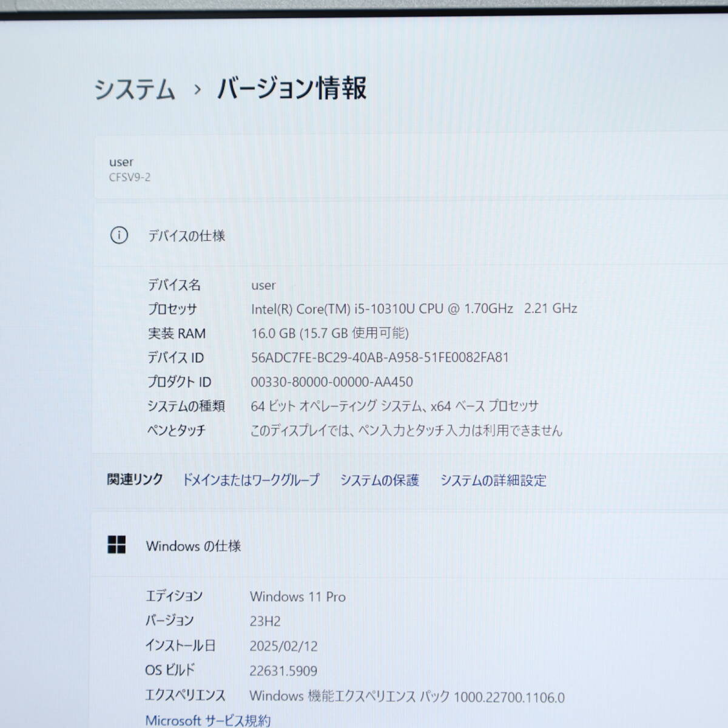Click the デバイスの仕様 info icon
This screenshot has height=728, width=728.
tap(119, 235)
